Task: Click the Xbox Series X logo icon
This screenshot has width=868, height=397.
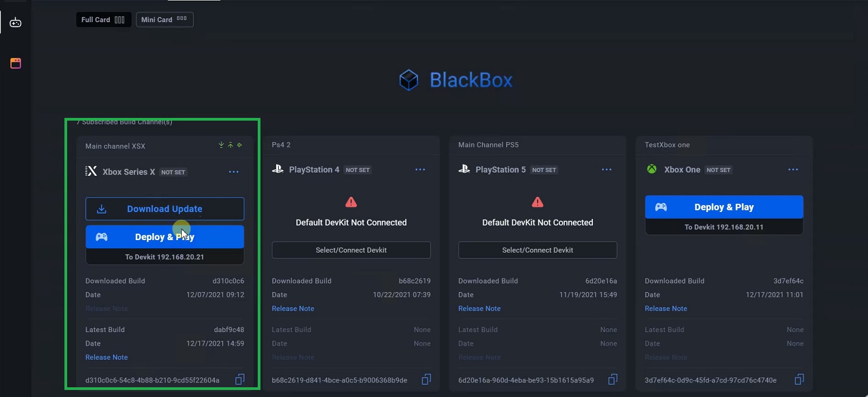Action: tap(91, 171)
